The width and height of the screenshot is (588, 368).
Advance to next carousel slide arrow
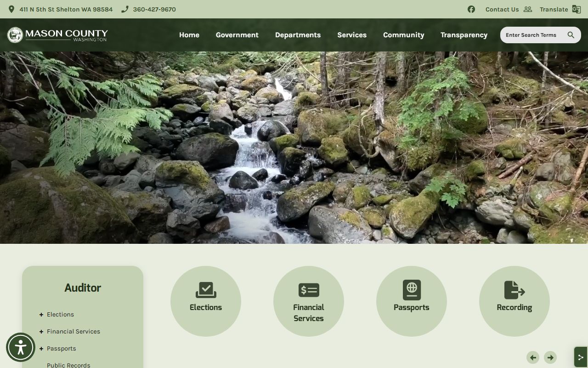550,357
